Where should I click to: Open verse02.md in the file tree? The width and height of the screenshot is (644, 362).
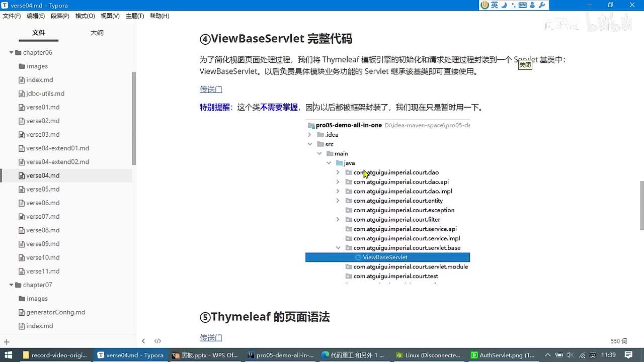pos(43,121)
